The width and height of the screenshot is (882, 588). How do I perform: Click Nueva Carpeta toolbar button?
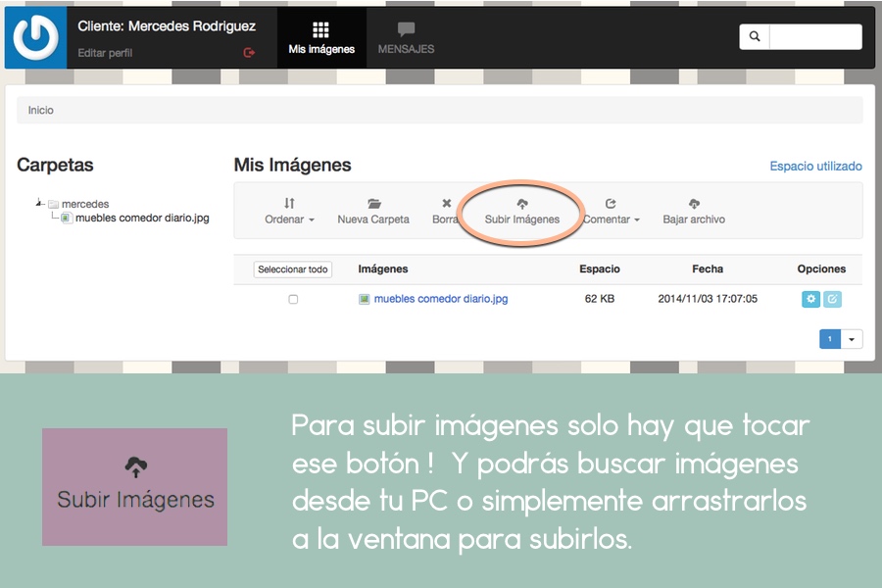(373, 211)
